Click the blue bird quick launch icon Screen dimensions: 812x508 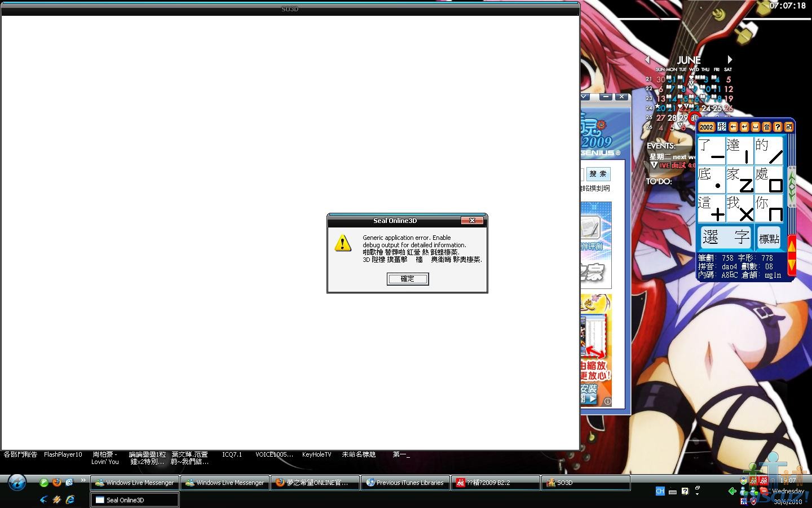pyautogui.click(x=43, y=500)
